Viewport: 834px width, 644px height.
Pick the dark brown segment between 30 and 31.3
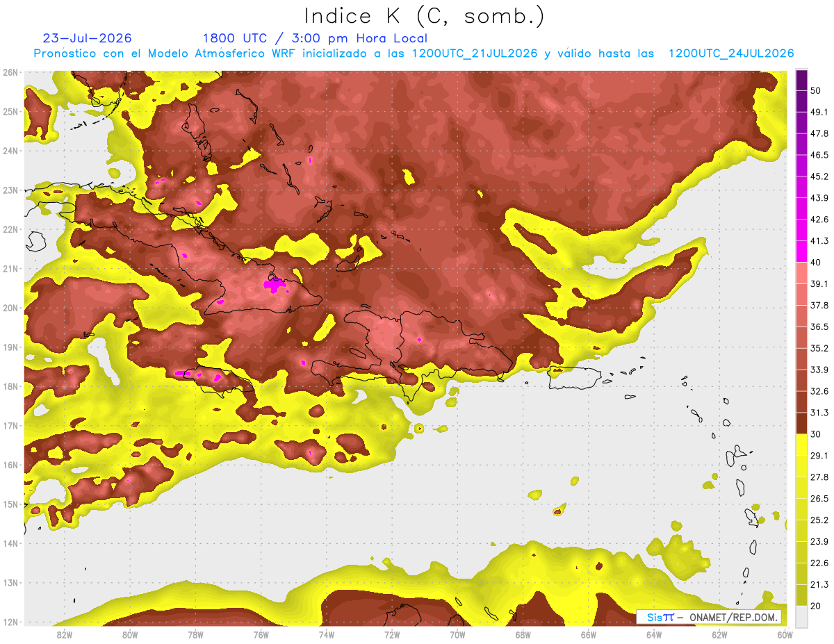pos(801,423)
